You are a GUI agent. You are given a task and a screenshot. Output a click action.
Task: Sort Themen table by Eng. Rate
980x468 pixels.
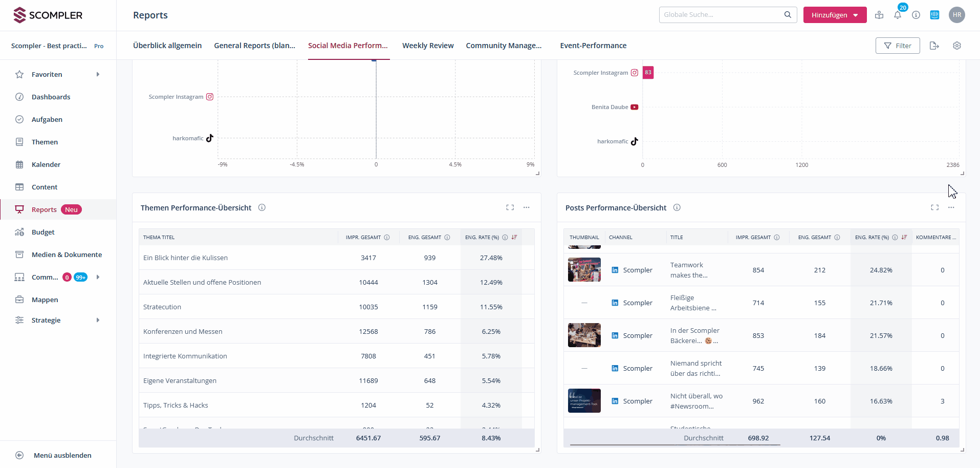coord(514,237)
